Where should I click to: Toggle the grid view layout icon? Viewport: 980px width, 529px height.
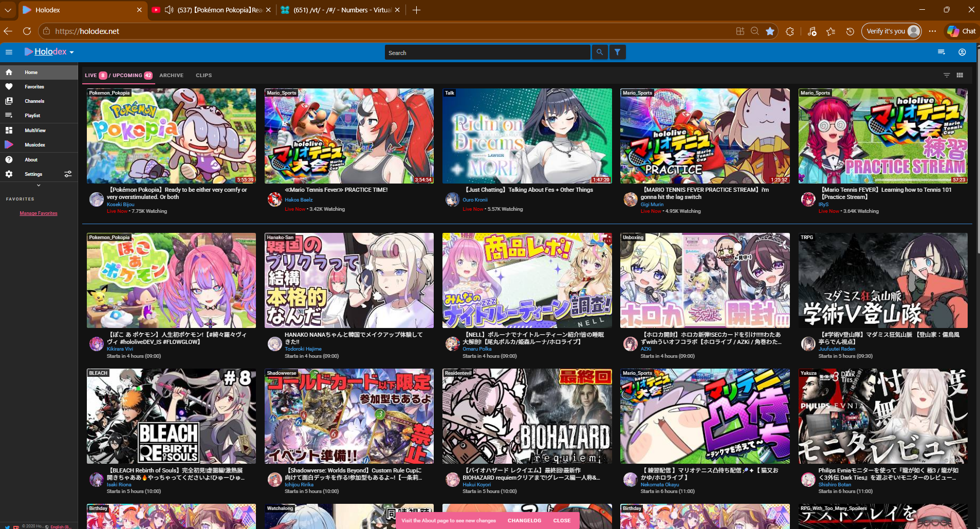pyautogui.click(x=960, y=75)
